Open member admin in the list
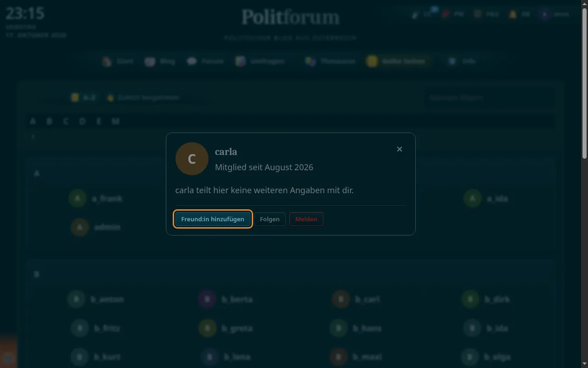 pyautogui.click(x=96, y=227)
